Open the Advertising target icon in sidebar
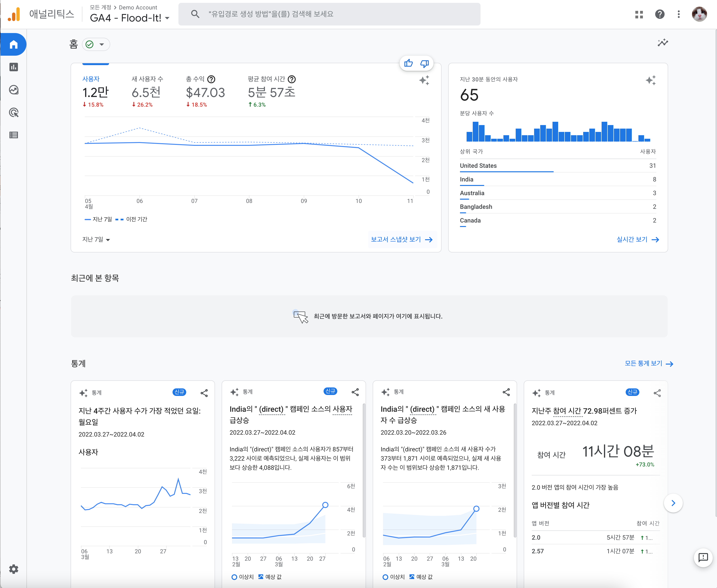717x588 pixels. [13, 113]
